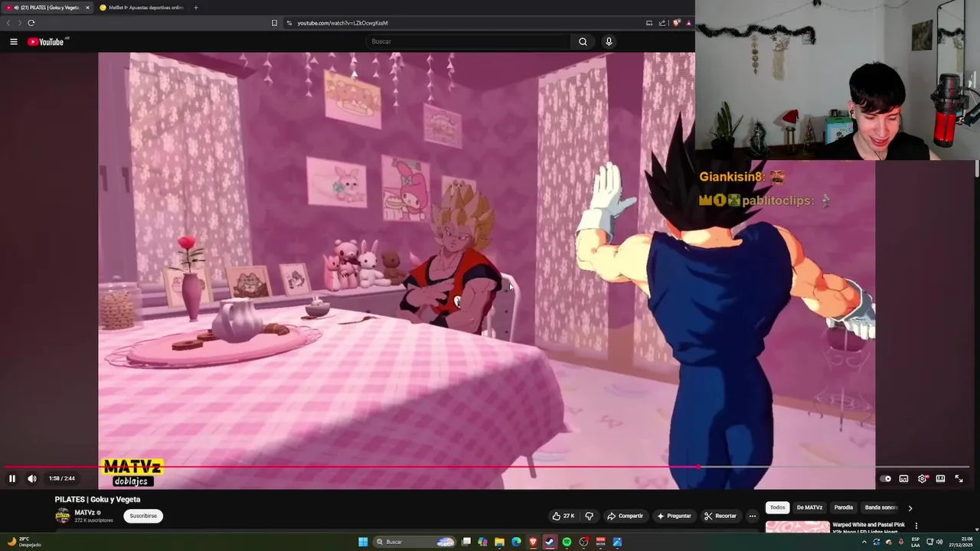Open the weather widget showing 29°C

23,542
